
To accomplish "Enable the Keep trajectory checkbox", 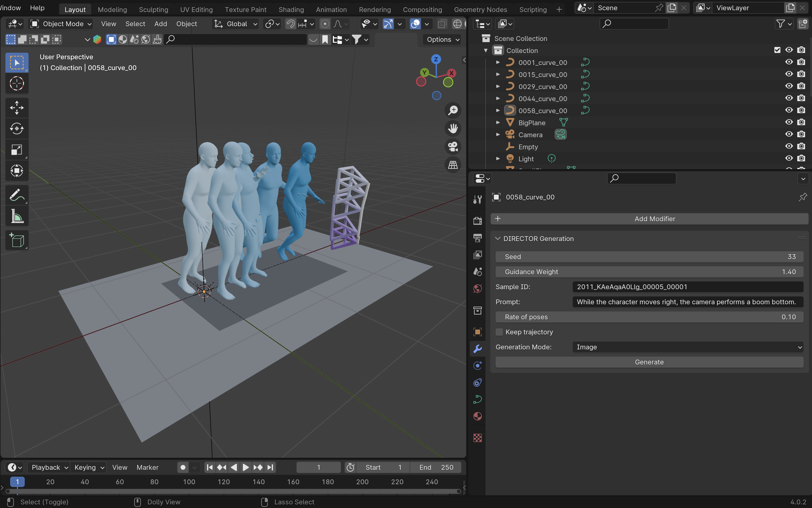I will tap(499, 332).
